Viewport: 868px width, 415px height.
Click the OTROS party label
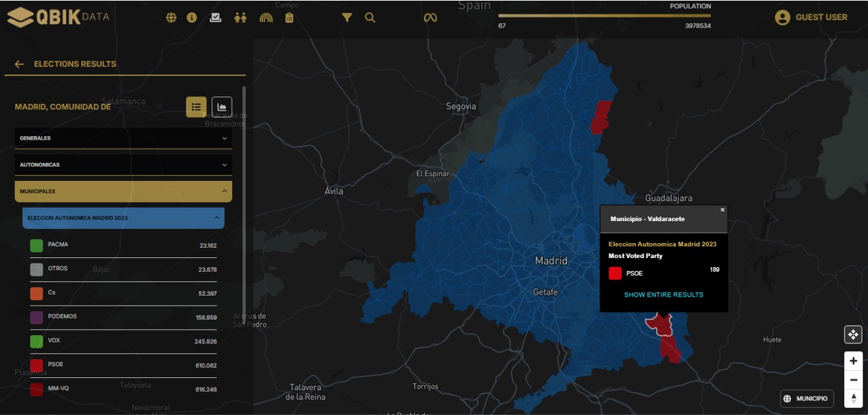pyautogui.click(x=58, y=268)
